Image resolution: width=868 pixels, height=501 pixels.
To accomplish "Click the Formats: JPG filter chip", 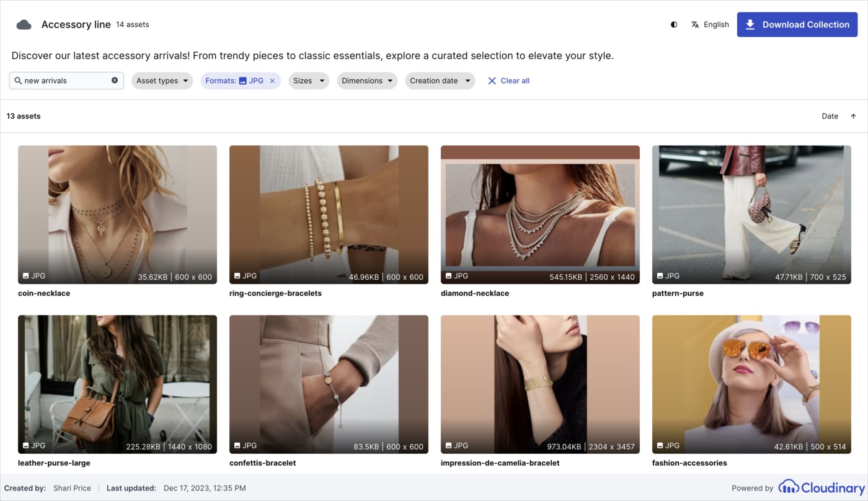I will 241,81.
